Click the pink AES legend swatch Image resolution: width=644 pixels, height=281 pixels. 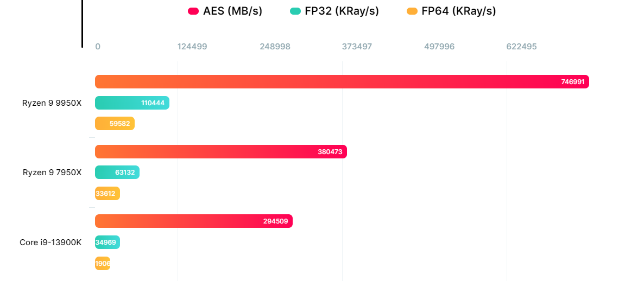193,11
